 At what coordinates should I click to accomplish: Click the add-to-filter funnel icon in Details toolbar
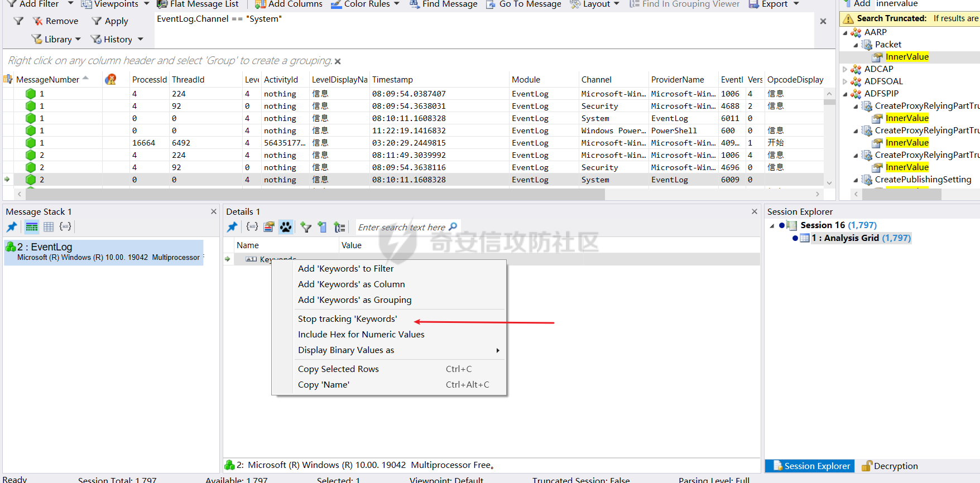click(305, 227)
